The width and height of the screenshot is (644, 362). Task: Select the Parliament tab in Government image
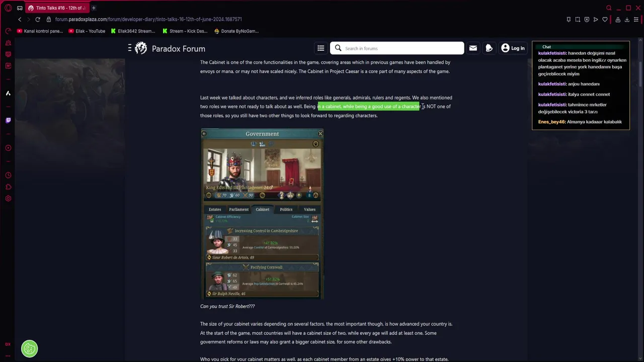[238, 209]
